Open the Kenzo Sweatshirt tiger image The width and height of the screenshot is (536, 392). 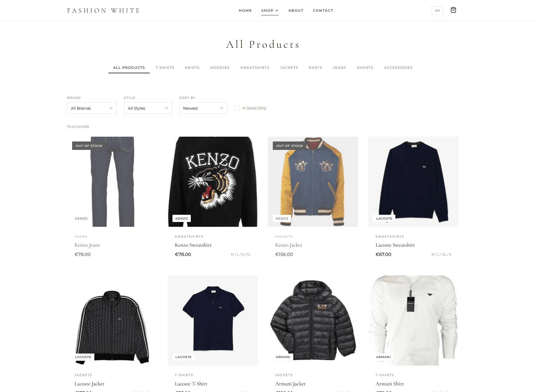click(213, 182)
